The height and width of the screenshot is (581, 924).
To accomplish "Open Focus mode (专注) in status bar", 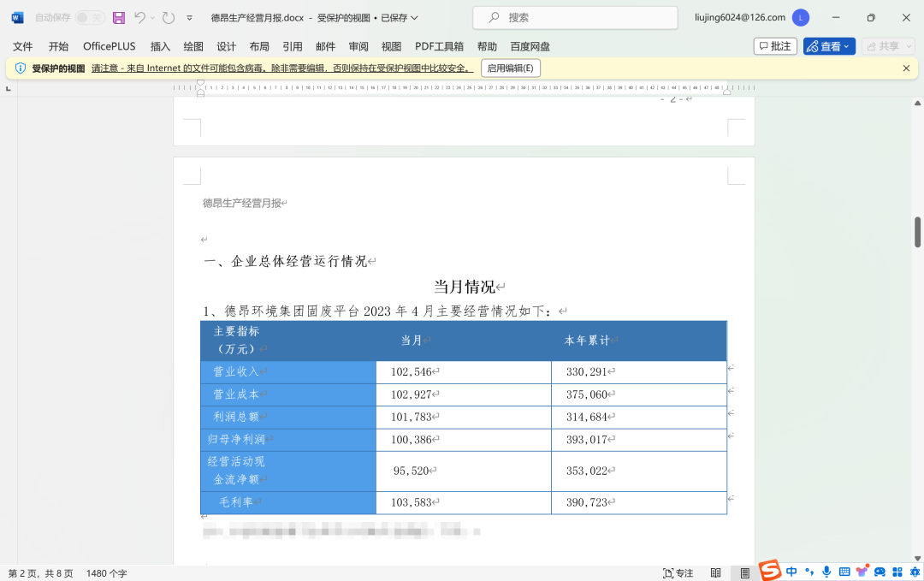I will 678,572.
